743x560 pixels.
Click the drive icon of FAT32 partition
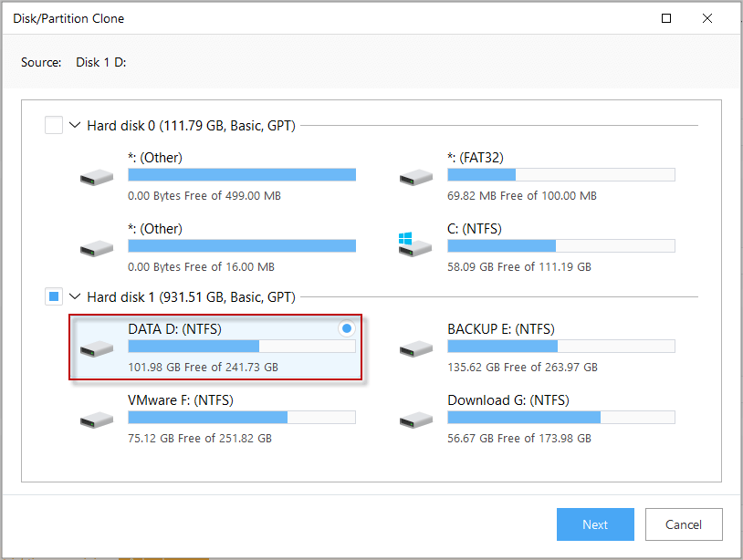coord(416,178)
